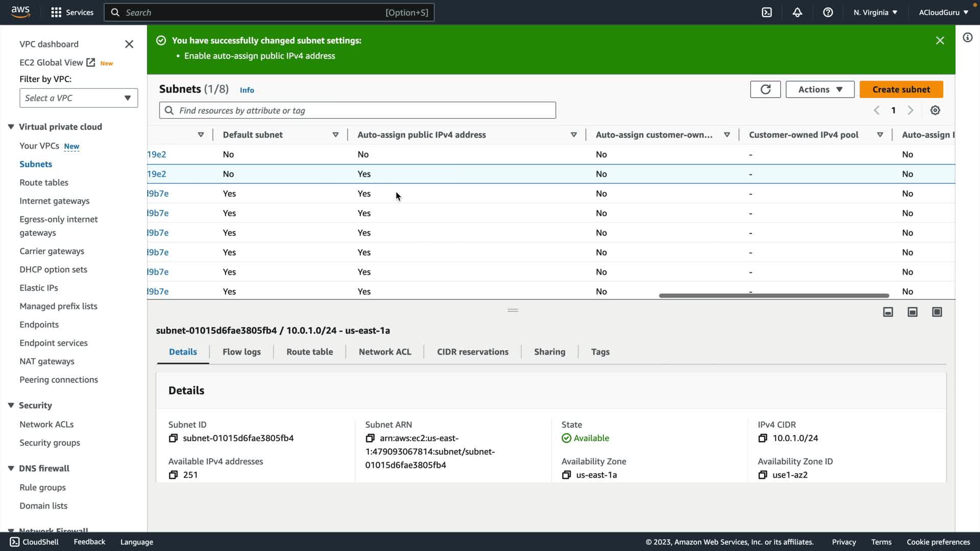Collapse the Virtual private cloud section
The image size is (980, 551).
click(x=11, y=127)
